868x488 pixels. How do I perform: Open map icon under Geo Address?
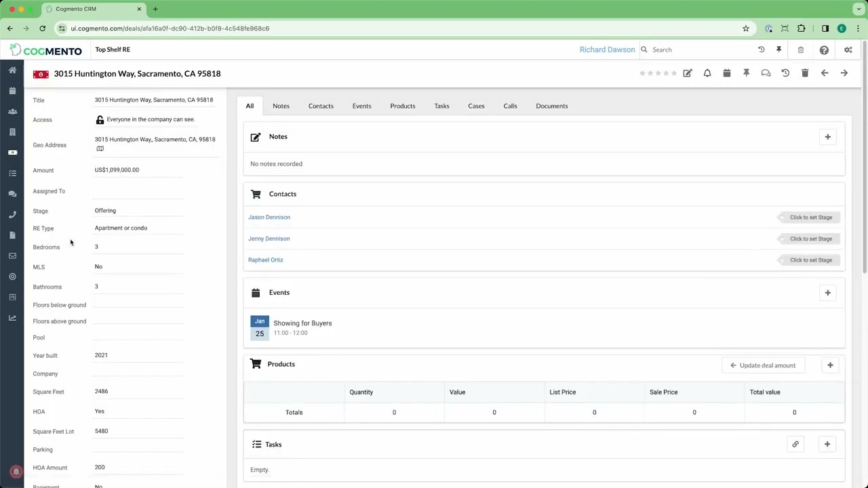click(100, 148)
